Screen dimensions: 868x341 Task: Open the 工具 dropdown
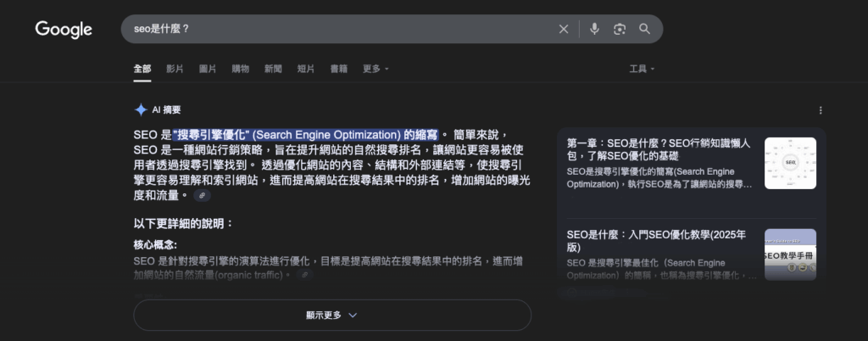[x=643, y=69]
